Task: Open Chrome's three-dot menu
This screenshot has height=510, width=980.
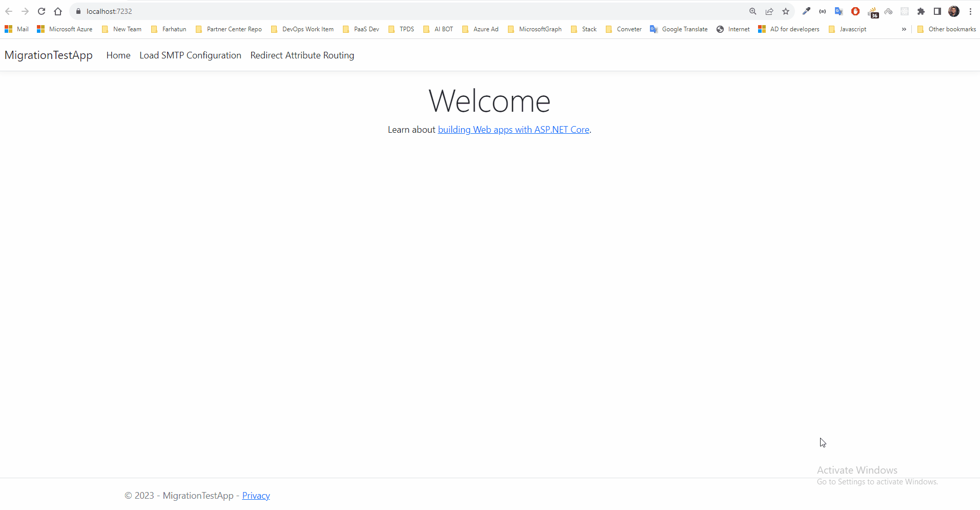Action: (971, 11)
